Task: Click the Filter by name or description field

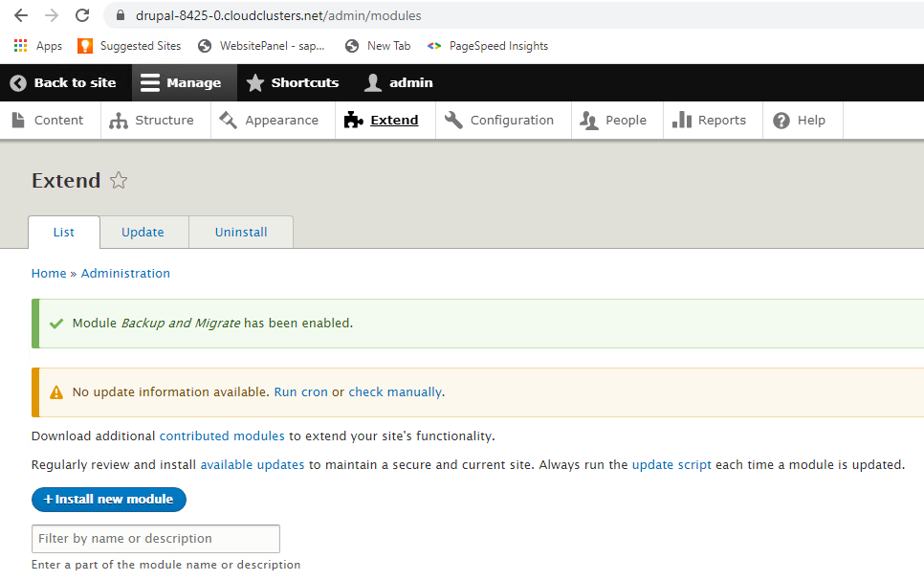Action: point(155,539)
